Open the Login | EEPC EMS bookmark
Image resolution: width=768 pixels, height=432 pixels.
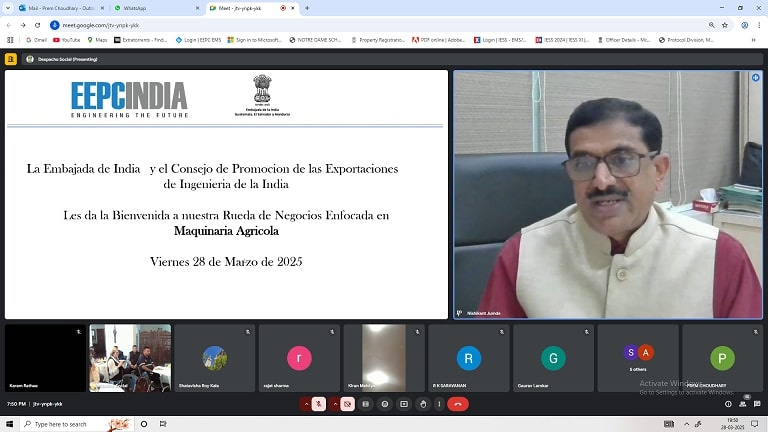(198, 40)
